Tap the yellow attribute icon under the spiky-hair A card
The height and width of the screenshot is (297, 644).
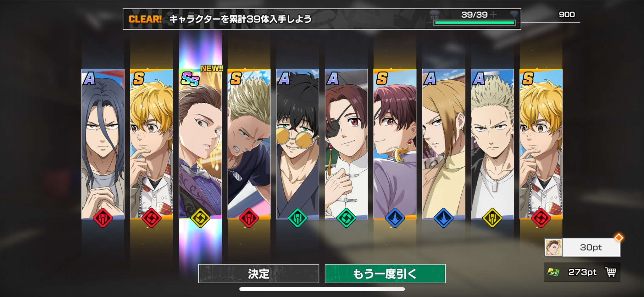coord(492,218)
